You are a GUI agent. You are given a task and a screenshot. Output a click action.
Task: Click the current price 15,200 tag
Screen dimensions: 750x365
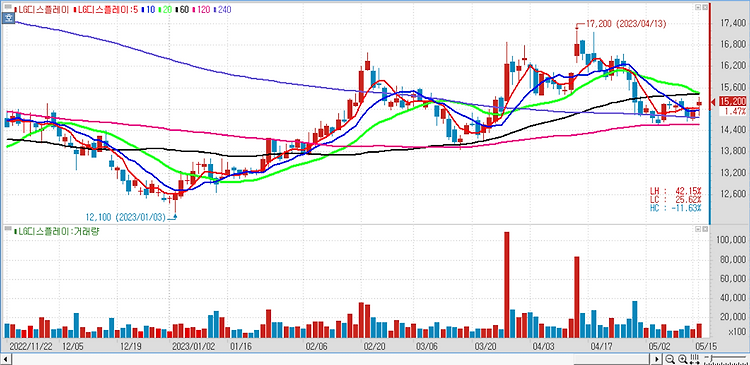pos(733,101)
